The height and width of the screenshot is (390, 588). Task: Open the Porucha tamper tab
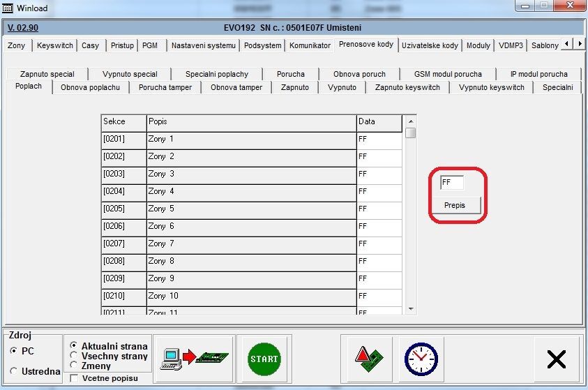pos(165,87)
